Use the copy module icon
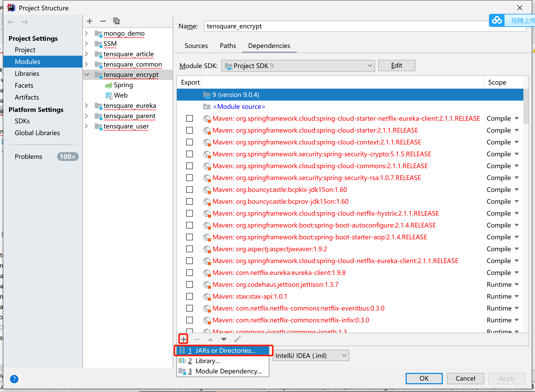Screen dimensions: 535x392 pos(116,21)
